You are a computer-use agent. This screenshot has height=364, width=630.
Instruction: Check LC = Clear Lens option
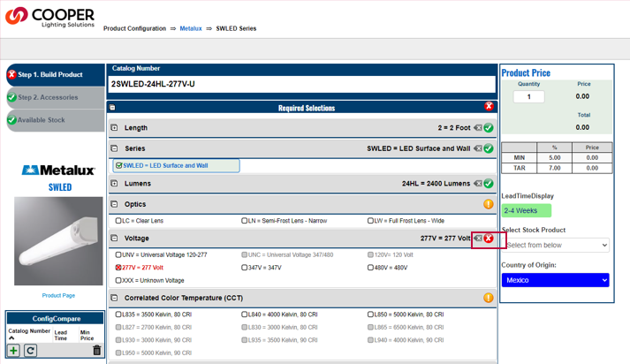point(118,221)
